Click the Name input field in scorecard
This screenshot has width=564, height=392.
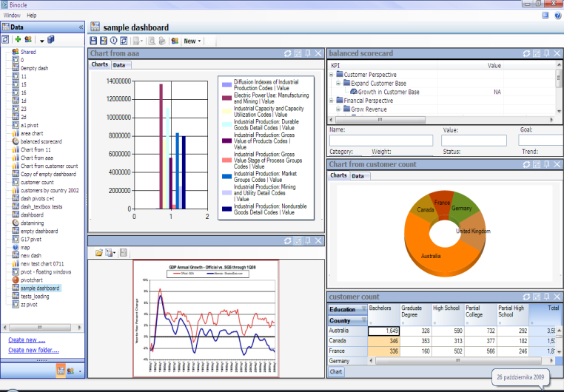click(x=381, y=140)
